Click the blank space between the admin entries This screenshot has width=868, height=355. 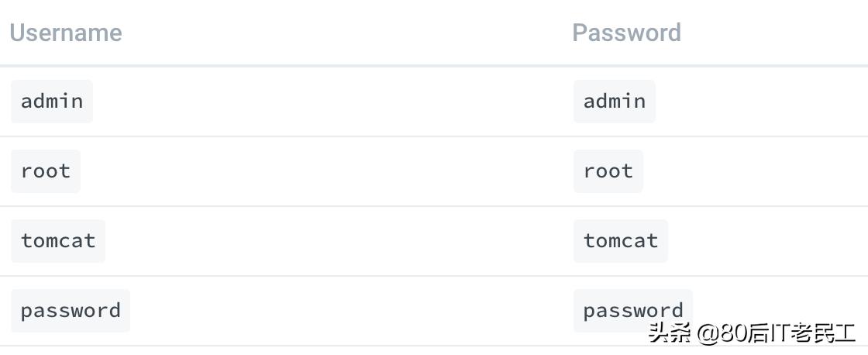(333, 101)
